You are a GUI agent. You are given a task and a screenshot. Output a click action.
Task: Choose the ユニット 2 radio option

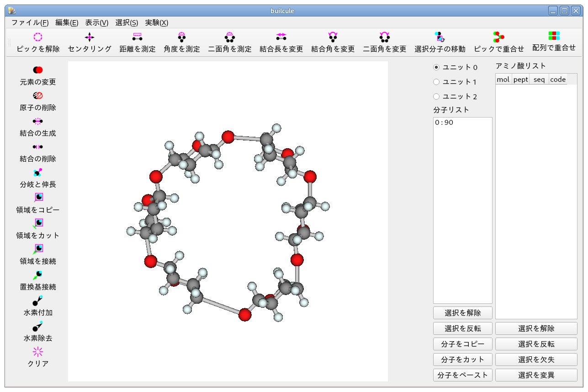(436, 97)
